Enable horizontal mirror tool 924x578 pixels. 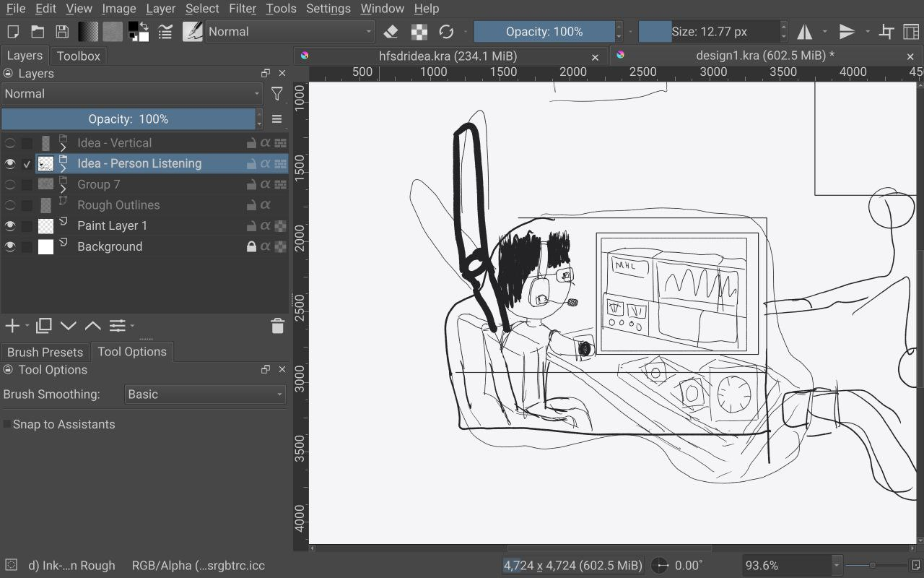pos(804,32)
